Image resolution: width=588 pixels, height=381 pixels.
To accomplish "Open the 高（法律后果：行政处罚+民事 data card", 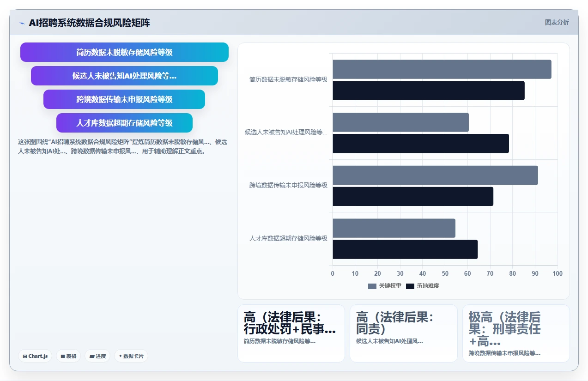I will tap(291, 333).
